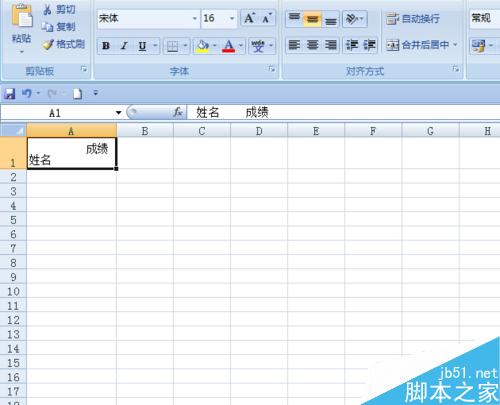This screenshot has width=500, height=405.
Task: Center text horizontally
Action: tap(312, 45)
